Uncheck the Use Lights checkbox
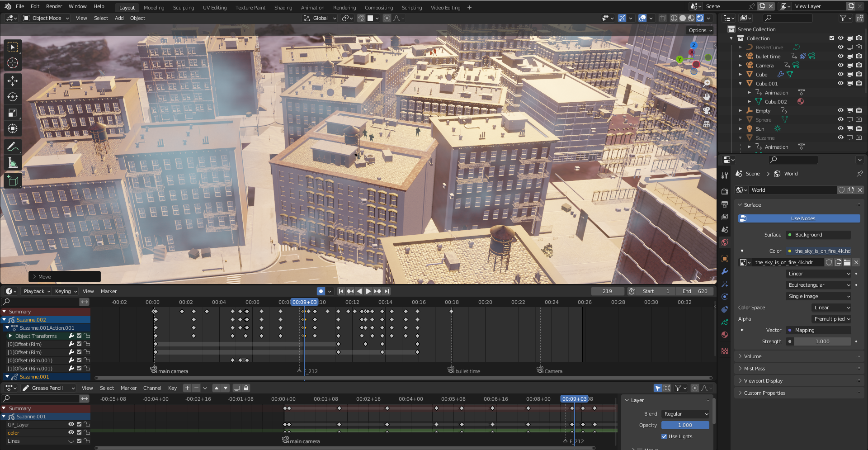This screenshot has width=868, height=450. point(664,436)
